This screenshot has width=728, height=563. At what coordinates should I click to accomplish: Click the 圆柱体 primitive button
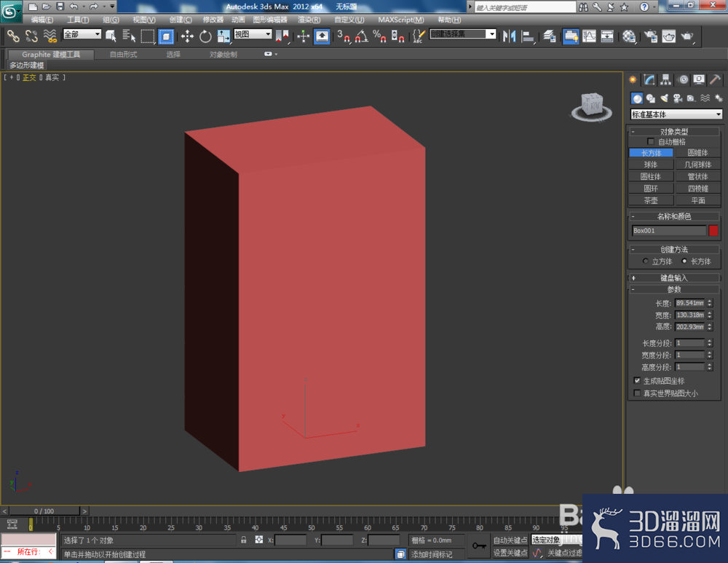[650, 176]
